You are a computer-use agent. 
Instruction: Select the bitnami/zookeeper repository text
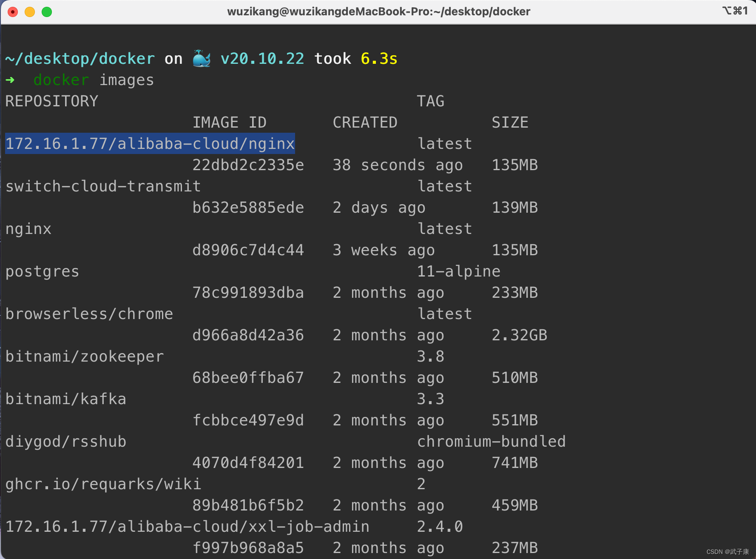84,356
